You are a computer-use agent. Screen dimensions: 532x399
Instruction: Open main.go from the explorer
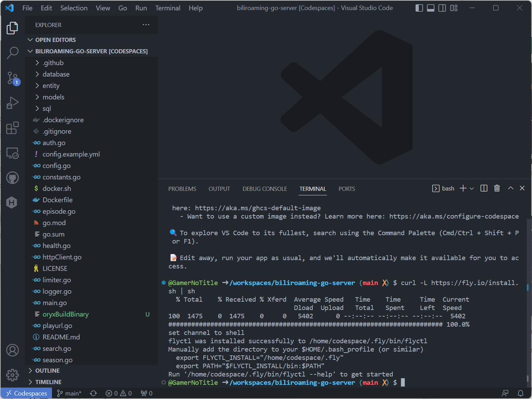54,303
